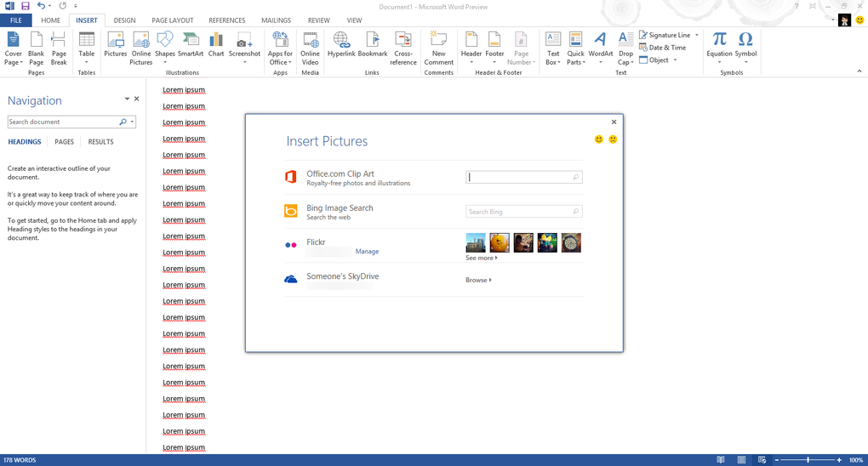The image size is (868, 466).
Task: Browse Someone's SkyDrive
Action: 478,280
